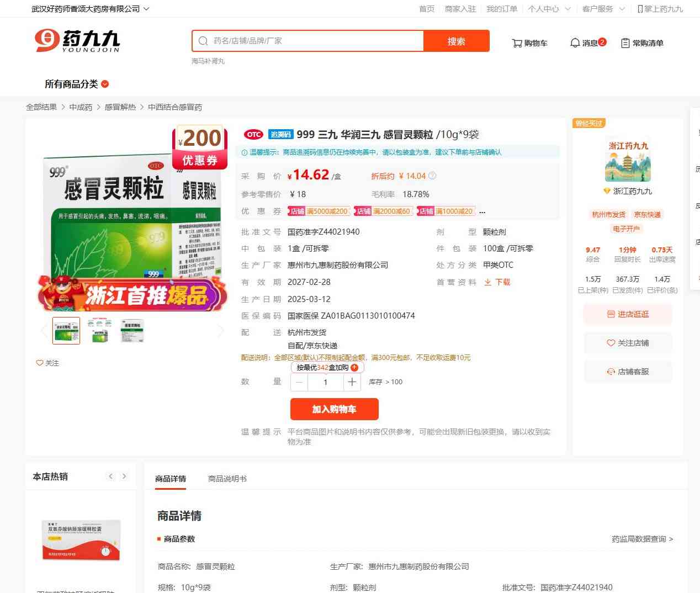Open the frequently purchased list icon
Viewport: 700px width, 593px height.
[625, 43]
